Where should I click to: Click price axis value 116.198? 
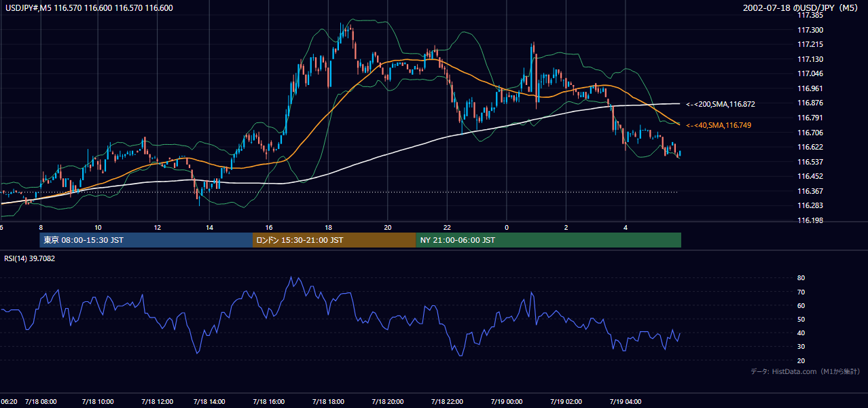[x=811, y=220]
